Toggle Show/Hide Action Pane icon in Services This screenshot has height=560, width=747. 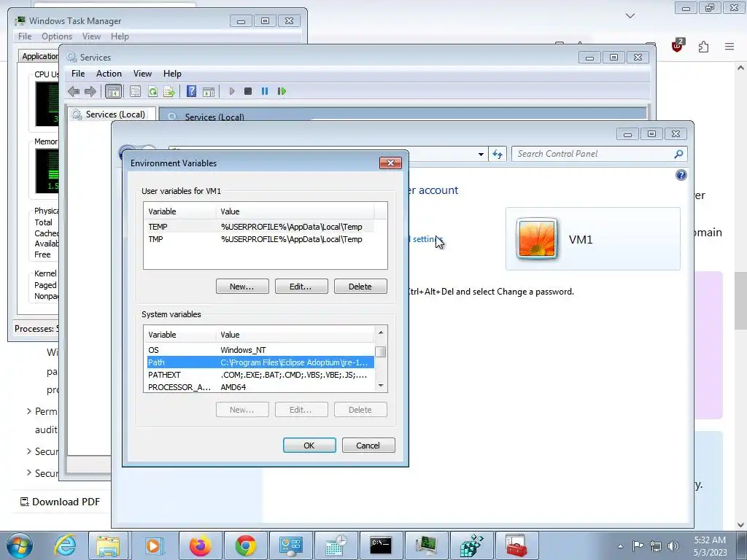tap(209, 91)
